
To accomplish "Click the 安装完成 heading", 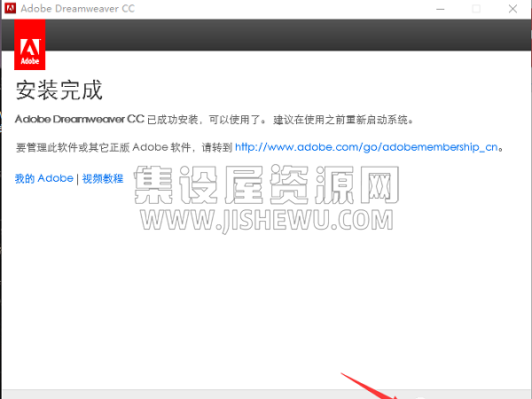I will [59, 90].
